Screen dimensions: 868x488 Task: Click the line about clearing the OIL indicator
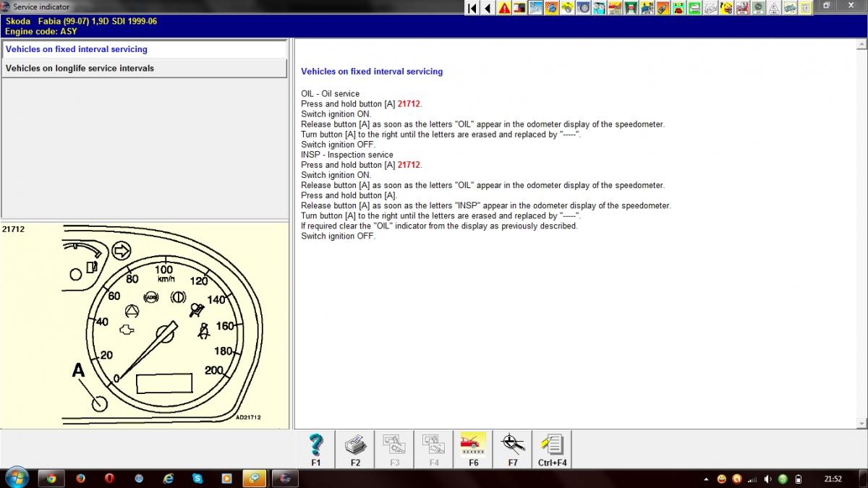click(439, 226)
